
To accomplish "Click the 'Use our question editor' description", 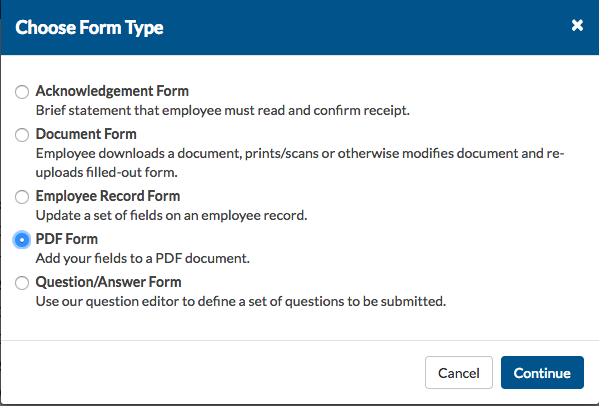I will [241, 301].
